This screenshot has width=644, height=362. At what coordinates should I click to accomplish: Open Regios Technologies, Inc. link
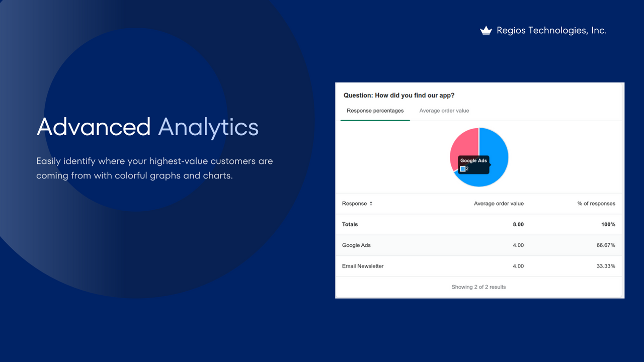(551, 30)
